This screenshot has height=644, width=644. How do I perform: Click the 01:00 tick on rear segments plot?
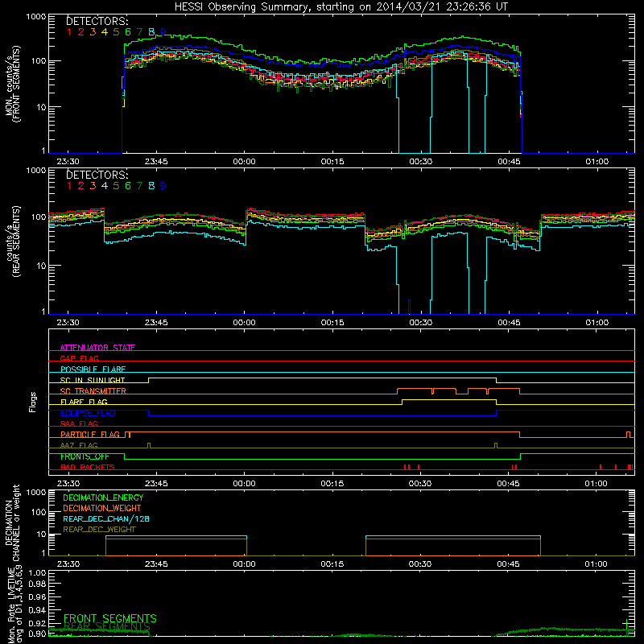(597, 323)
